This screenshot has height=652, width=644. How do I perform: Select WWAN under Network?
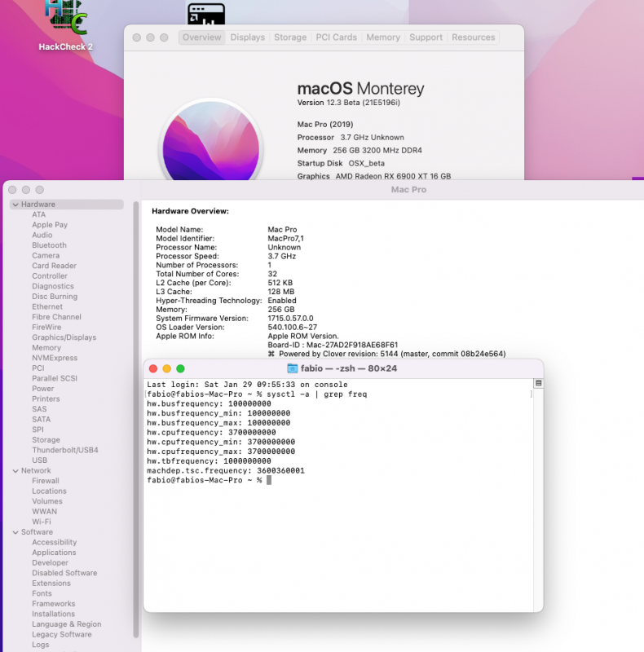45,512
